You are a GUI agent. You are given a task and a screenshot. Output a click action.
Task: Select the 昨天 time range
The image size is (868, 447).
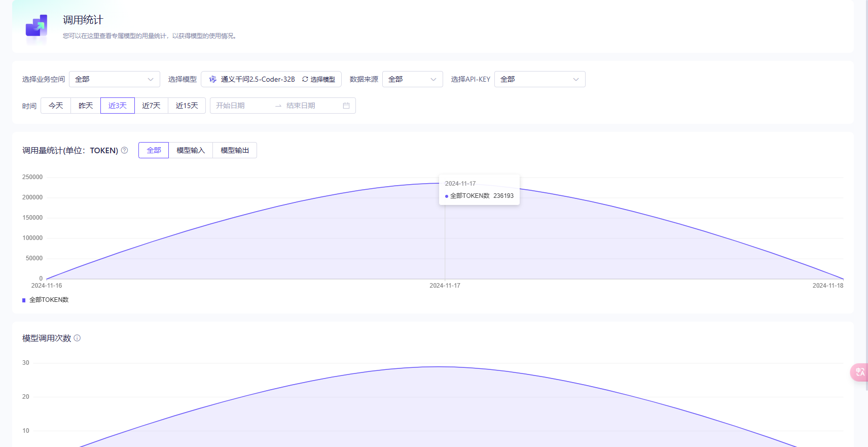coord(86,106)
